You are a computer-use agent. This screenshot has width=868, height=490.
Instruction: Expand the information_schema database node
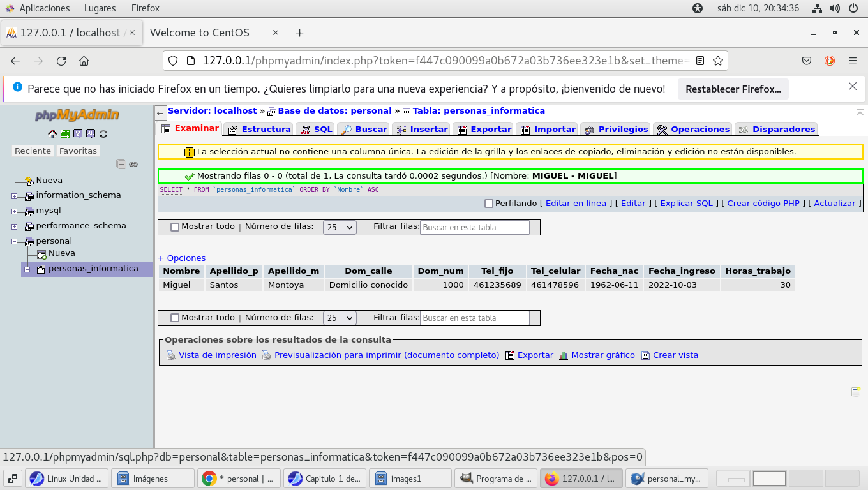pyautogui.click(x=14, y=196)
